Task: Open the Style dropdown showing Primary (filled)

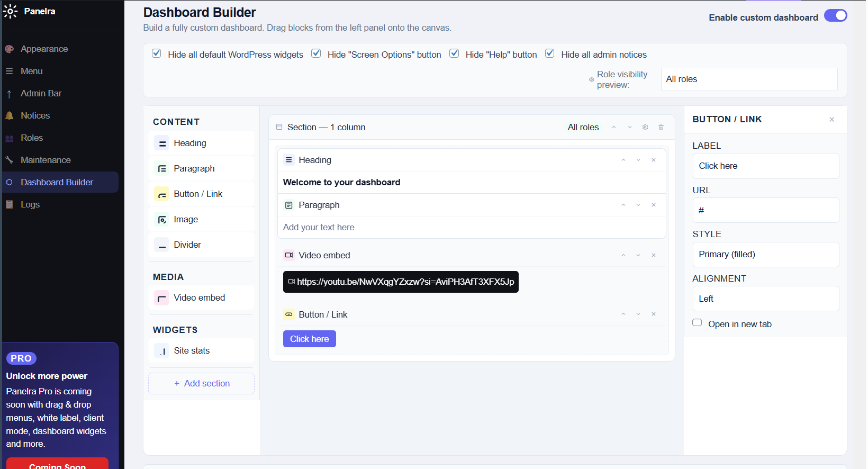Action: point(765,255)
